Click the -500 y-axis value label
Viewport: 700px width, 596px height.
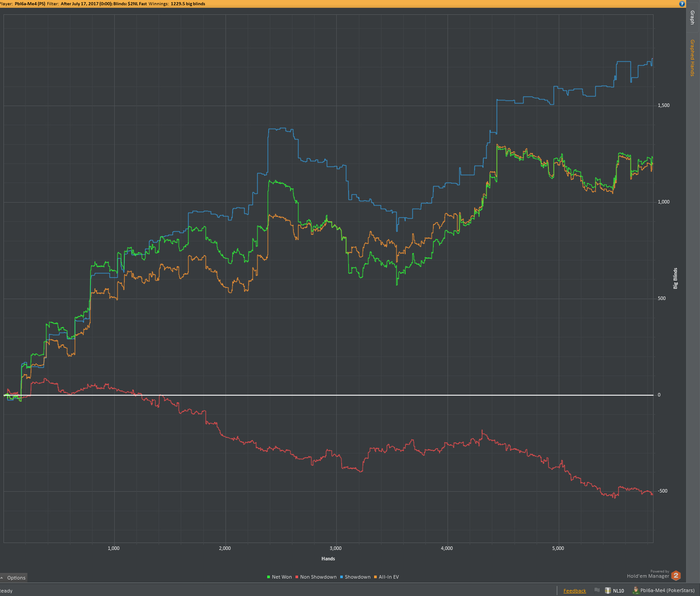click(662, 491)
